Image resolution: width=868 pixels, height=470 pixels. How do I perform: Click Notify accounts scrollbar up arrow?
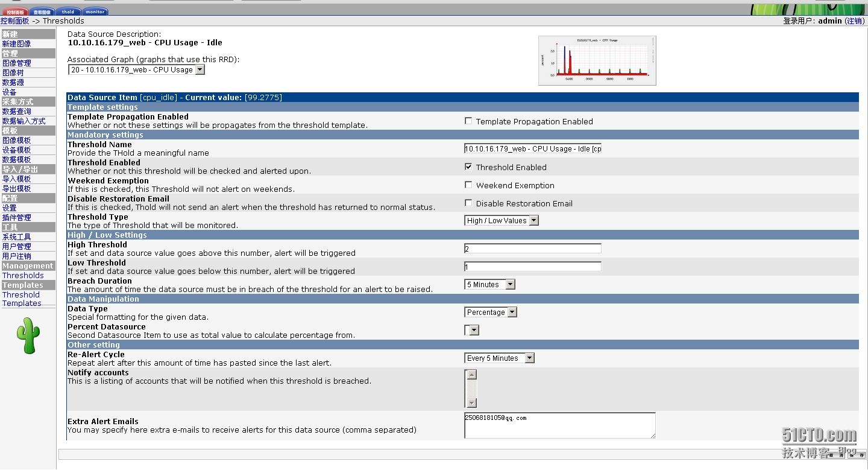click(472, 375)
